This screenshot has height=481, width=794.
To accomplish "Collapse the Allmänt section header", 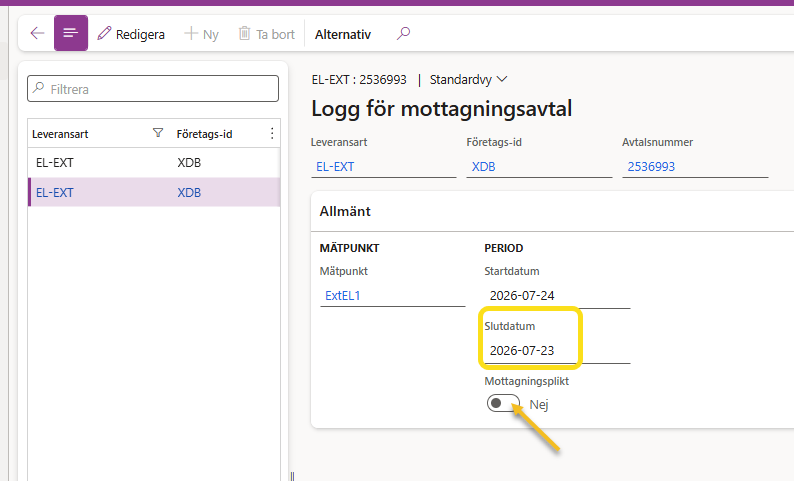I will pyautogui.click(x=552, y=211).
